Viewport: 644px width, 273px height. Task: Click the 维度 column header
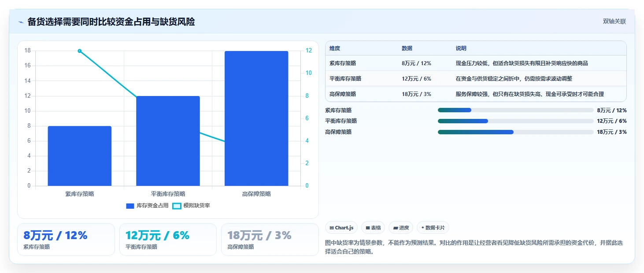click(x=335, y=48)
